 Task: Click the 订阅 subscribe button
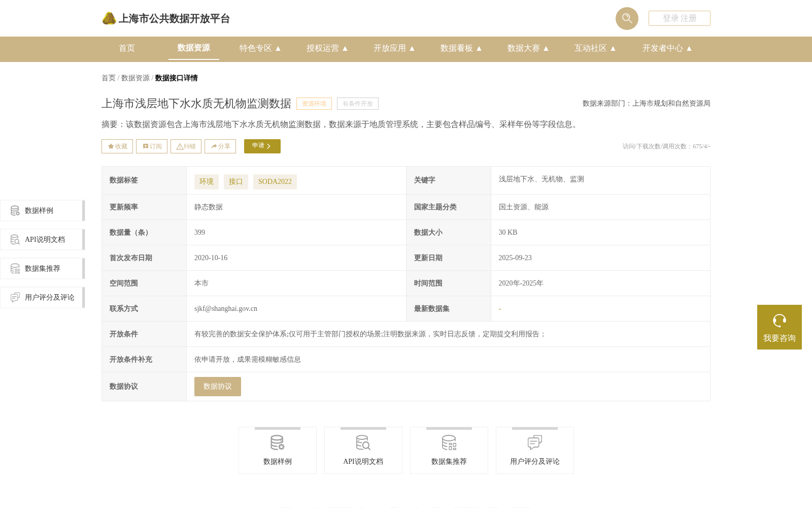(x=152, y=146)
